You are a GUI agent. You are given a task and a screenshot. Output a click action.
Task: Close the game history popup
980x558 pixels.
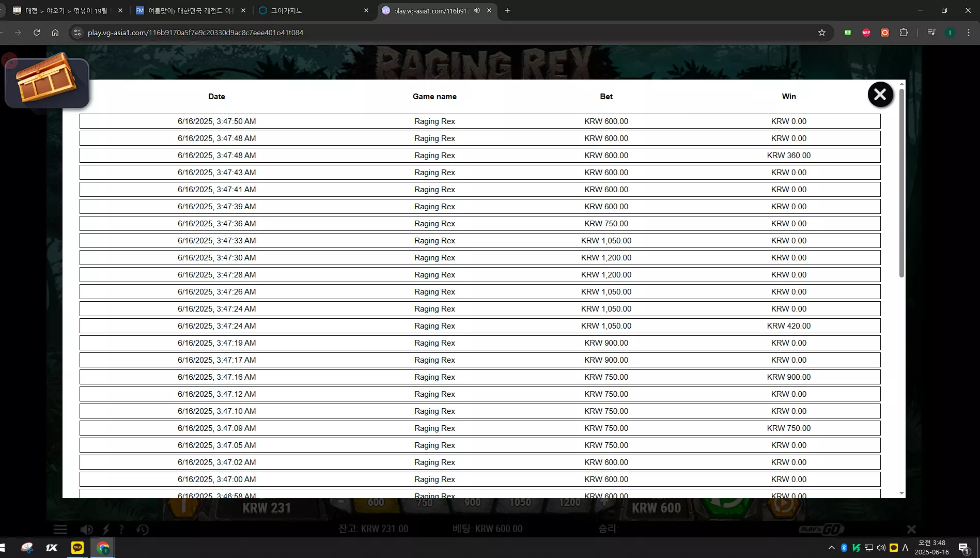[880, 95]
